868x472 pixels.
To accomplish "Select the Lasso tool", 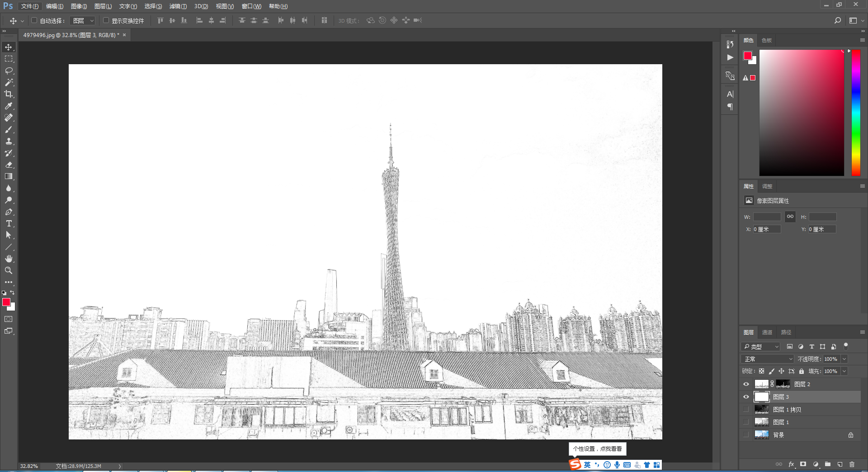I will point(9,71).
